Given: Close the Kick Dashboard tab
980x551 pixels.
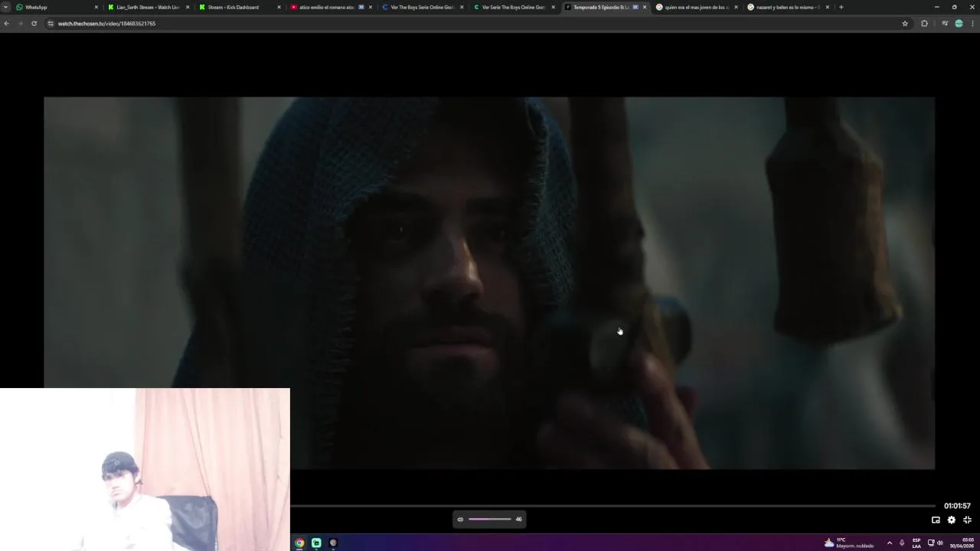Looking at the screenshot, I should pyautogui.click(x=279, y=7).
